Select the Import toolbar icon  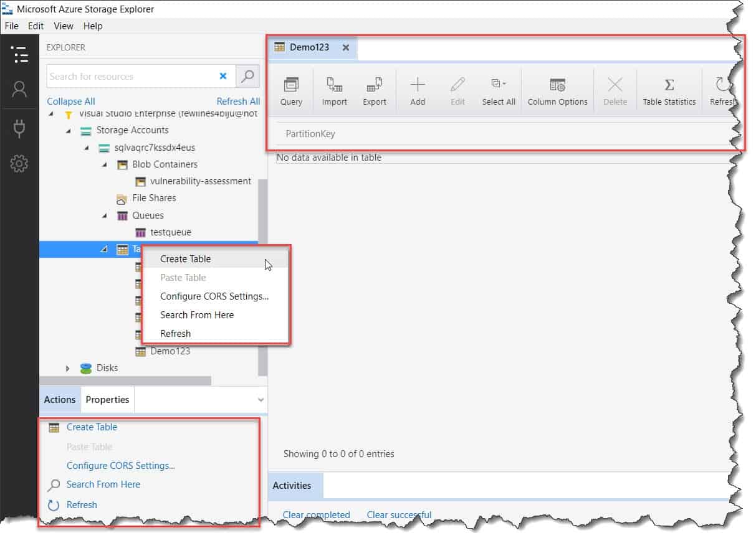[x=335, y=90]
